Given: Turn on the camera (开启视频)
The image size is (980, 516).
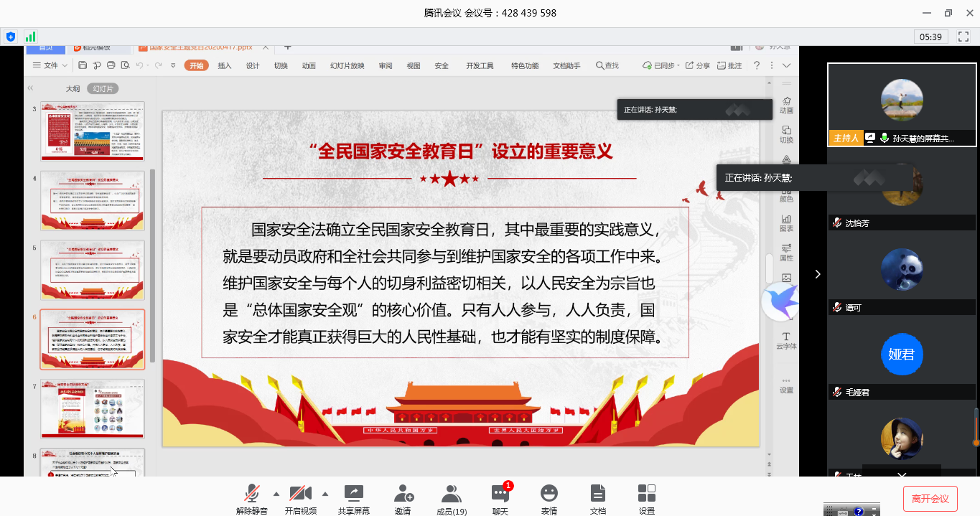Looking at the screenshot, I should click(300, 494).
